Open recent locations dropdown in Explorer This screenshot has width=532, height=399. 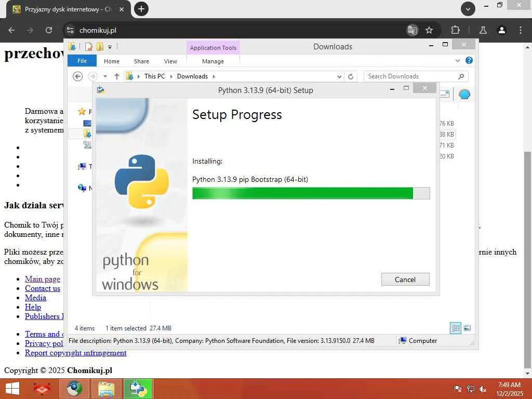coord(105,76)
